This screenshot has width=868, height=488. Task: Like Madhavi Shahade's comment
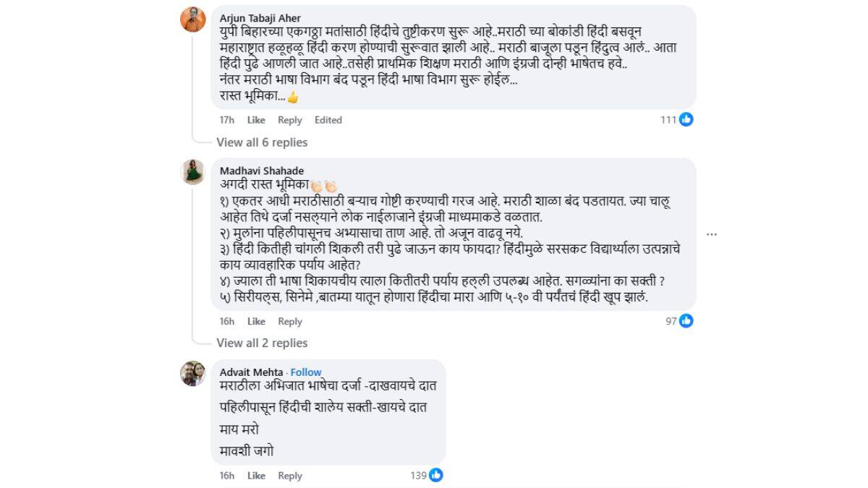click(x=255, y=321)
